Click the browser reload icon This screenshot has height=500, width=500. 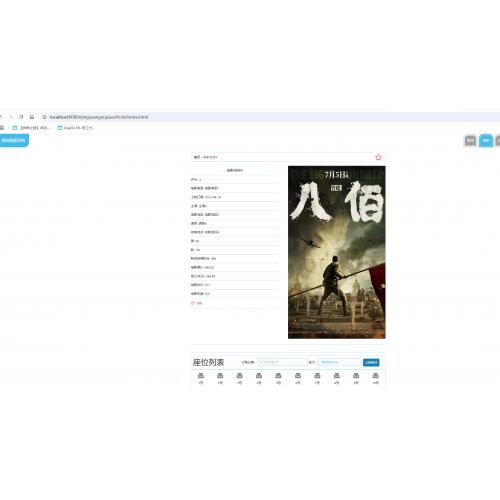[21, 117]
